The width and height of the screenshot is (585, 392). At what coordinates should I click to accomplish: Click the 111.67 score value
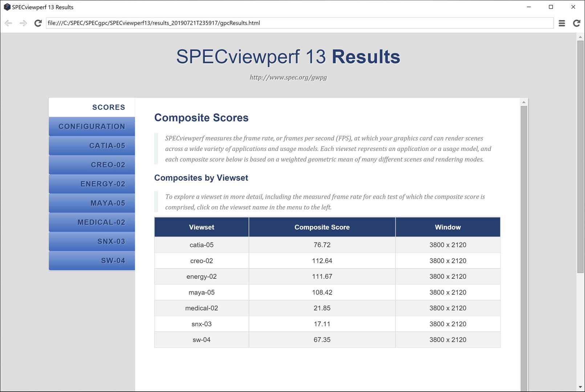322,277
